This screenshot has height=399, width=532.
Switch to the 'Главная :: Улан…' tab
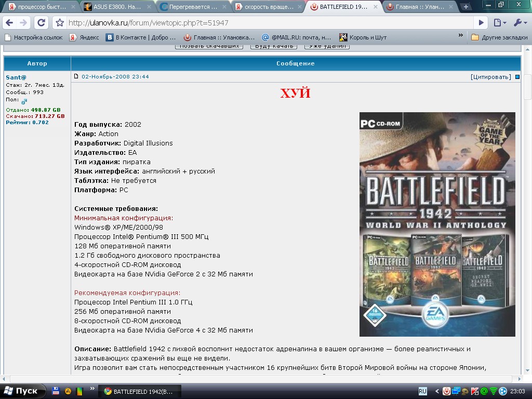[x=419, y=7]
